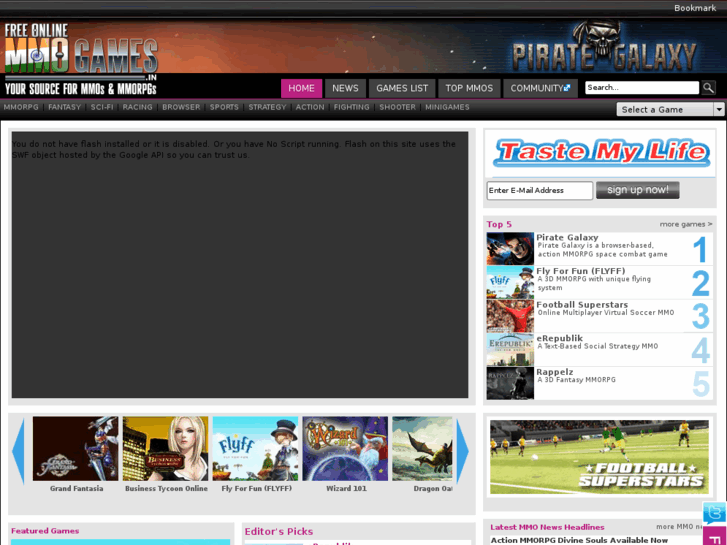The width and height of the screenshot is (727, 545).
Task: Click the Wizard 101 caption
Action: click(346, 488)
